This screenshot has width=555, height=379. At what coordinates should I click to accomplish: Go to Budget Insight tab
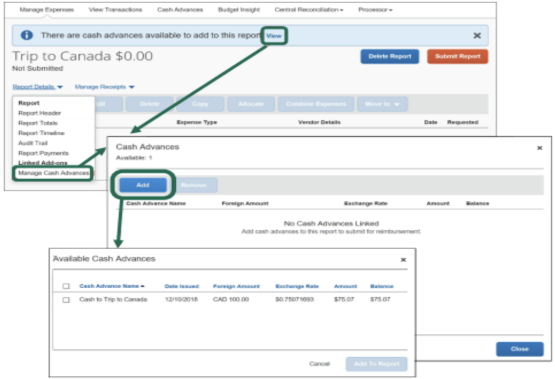tap(239, 10)
